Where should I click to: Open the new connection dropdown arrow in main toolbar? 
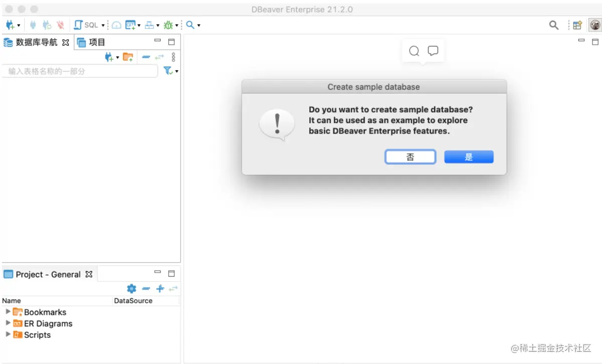point(19,25)
